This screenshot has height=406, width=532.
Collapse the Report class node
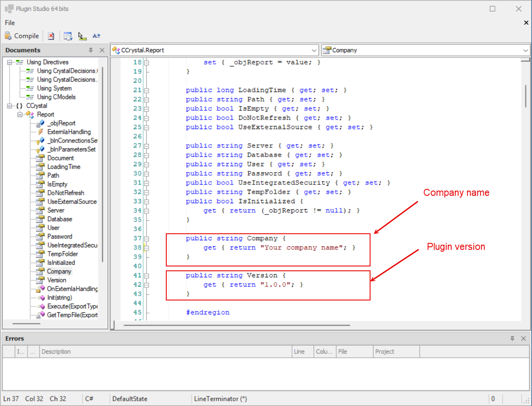click(20, 115)
